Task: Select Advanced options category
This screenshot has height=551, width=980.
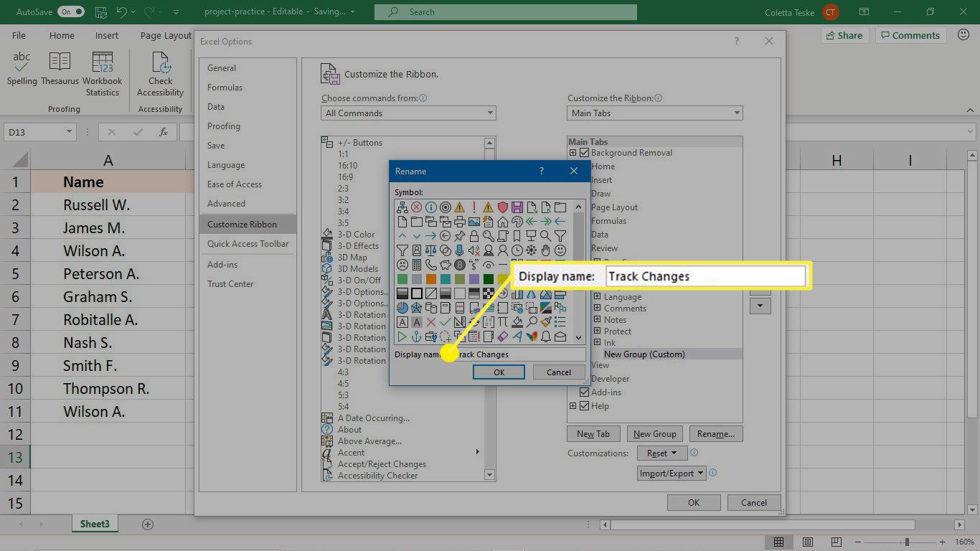Action: (248, 204)
